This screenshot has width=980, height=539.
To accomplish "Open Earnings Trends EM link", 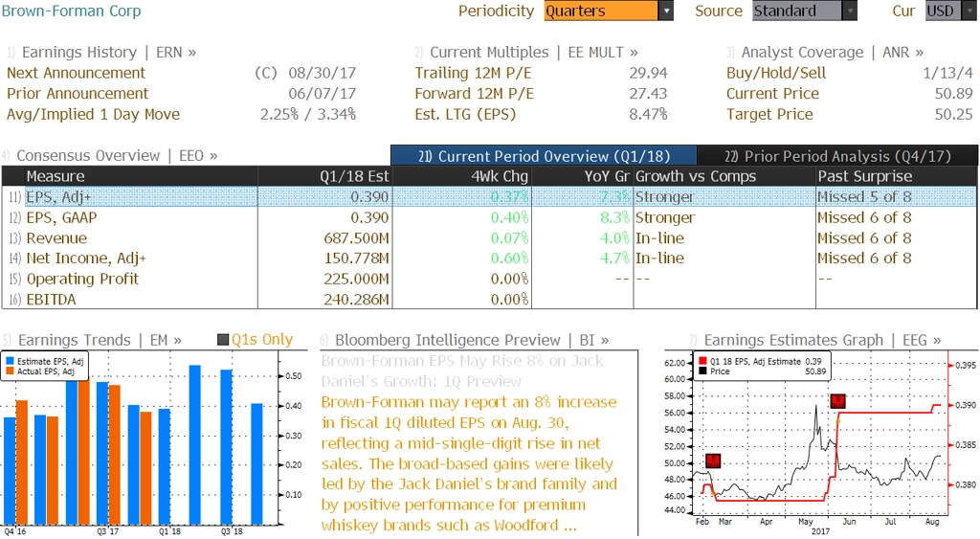I will [x=100, y=340].
